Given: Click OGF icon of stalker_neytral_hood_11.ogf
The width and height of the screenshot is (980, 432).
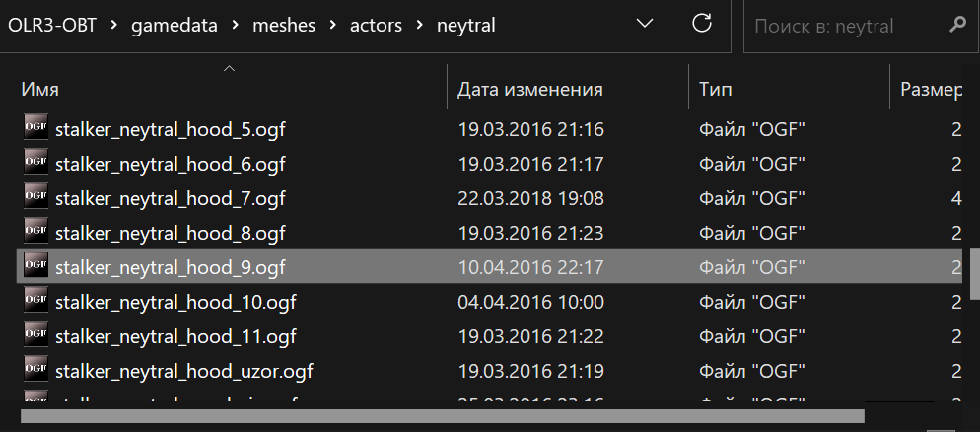Looking at the screenshot, I should [x=35, y=335].
